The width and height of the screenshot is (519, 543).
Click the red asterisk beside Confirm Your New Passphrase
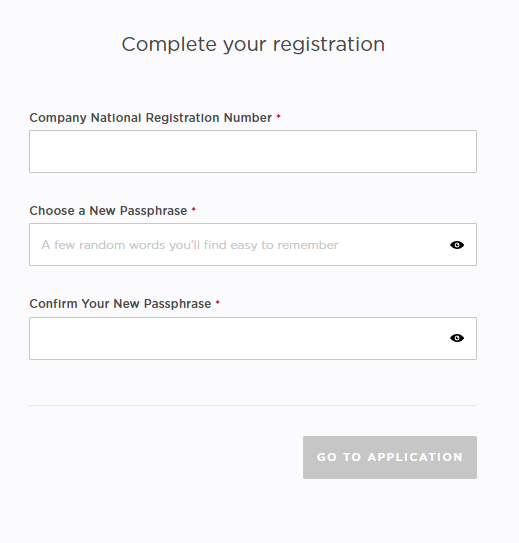coord(217,302)
